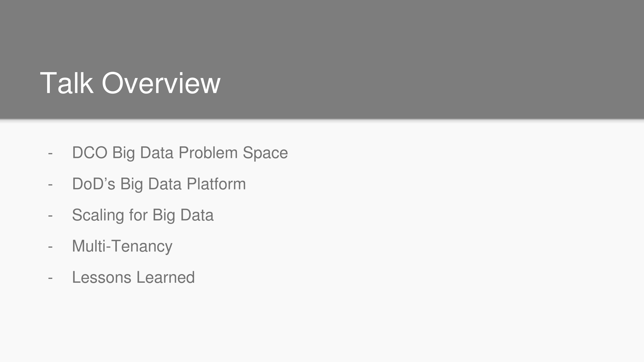Choose the "Lessons Learned" agenda item
Screen dimensions: 644x362
[x=133, y=277]
